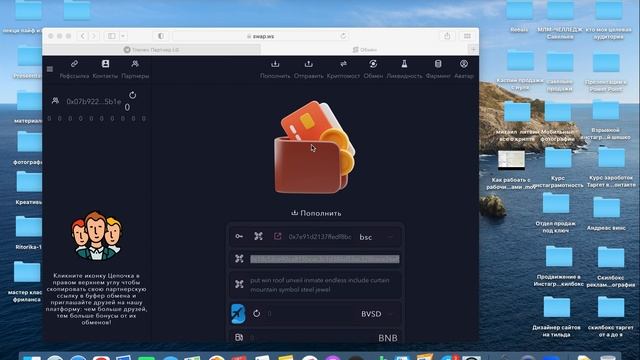
Task: Click the wallet illustration image
Action: click(315, 147)
